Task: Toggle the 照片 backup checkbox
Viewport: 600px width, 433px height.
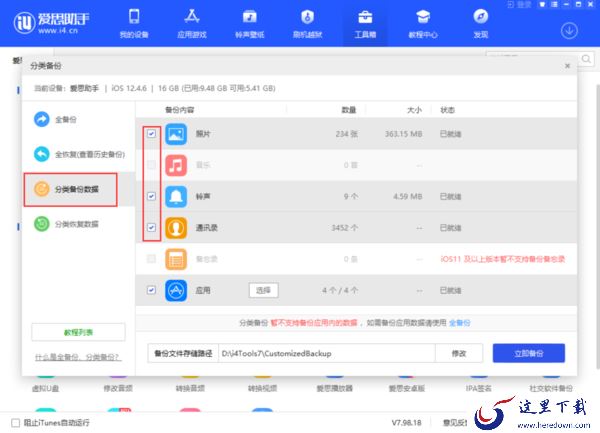Action: pos(152,133)
